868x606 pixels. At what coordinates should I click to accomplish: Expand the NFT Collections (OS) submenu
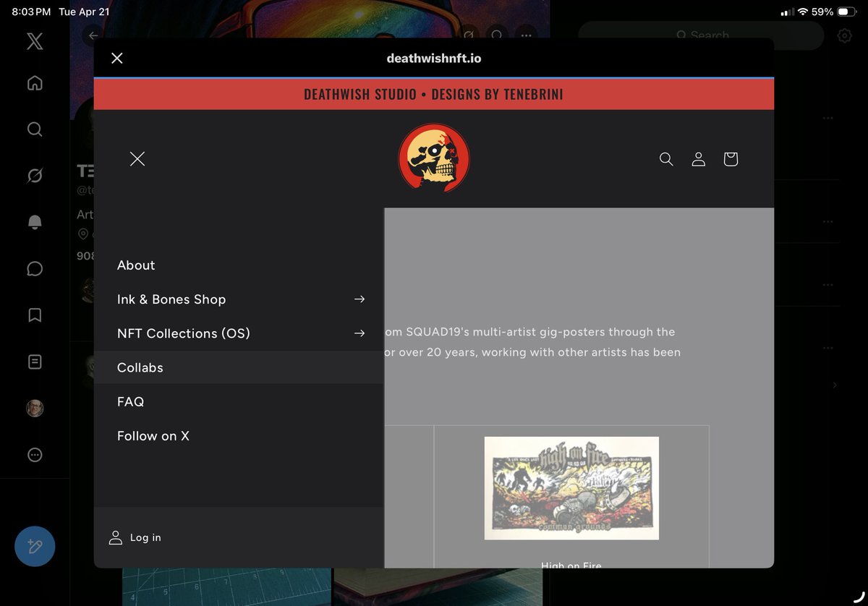click(239, 333)
